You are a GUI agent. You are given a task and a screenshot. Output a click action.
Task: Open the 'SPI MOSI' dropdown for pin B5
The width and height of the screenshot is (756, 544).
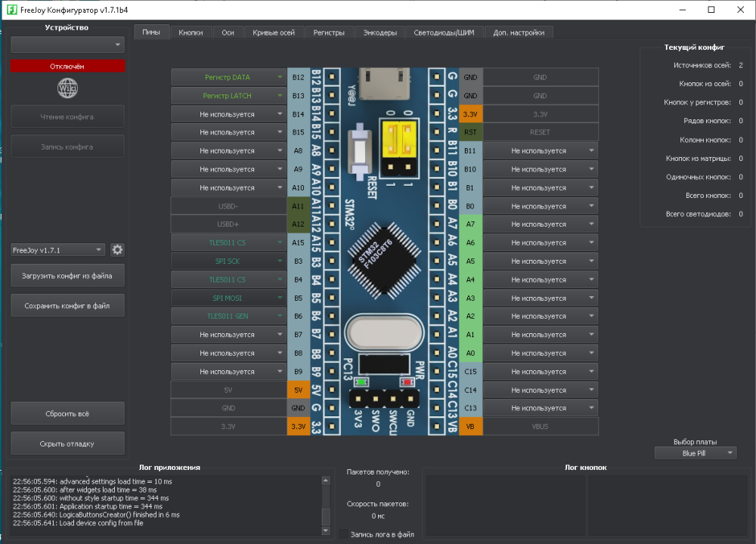229,298
